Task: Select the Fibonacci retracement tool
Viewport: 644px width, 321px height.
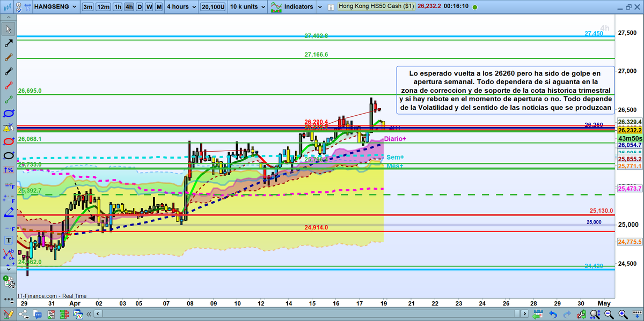Action: (9, 185)
